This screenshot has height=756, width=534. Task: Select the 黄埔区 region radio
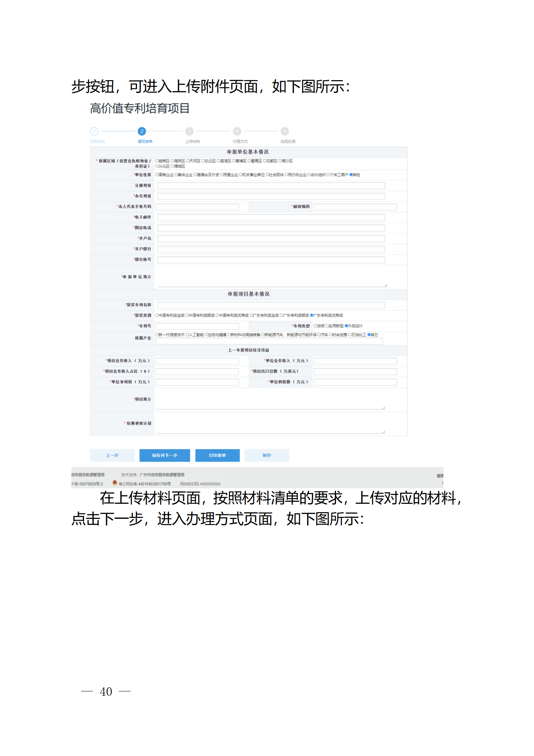(234, 161)
